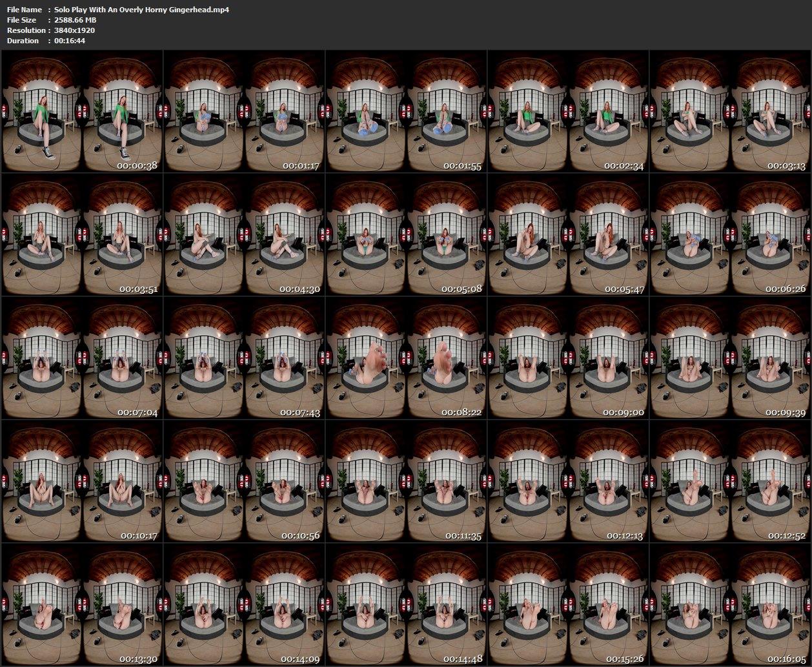Screen dimensions: 812x667
Task: Click the thumbnail stamped 00:00:38
Action: pyautogui.click(x=82, y=112)
